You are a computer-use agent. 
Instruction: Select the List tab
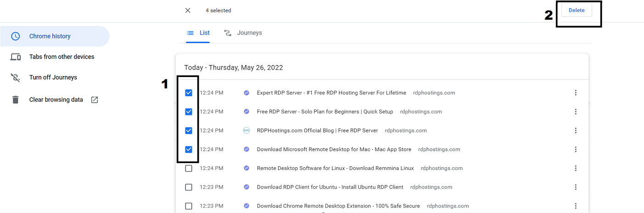click(198, 33)
